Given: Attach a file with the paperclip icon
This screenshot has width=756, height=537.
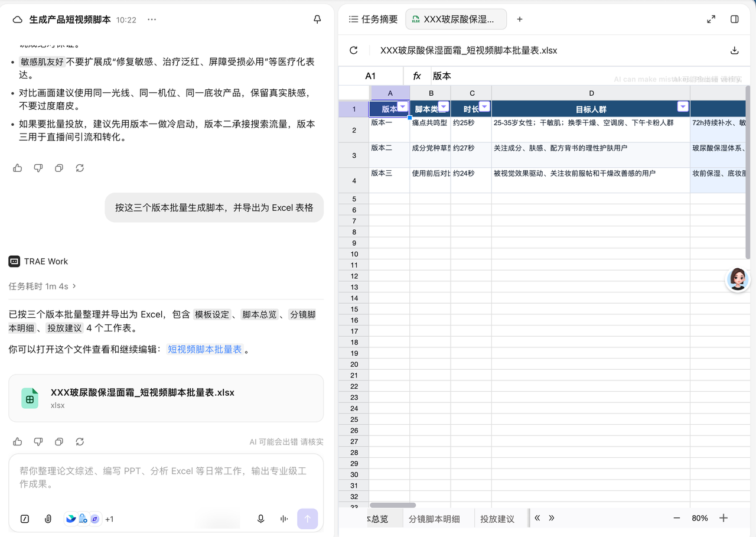Looking at the screenshot, I should tap(48, 519).
